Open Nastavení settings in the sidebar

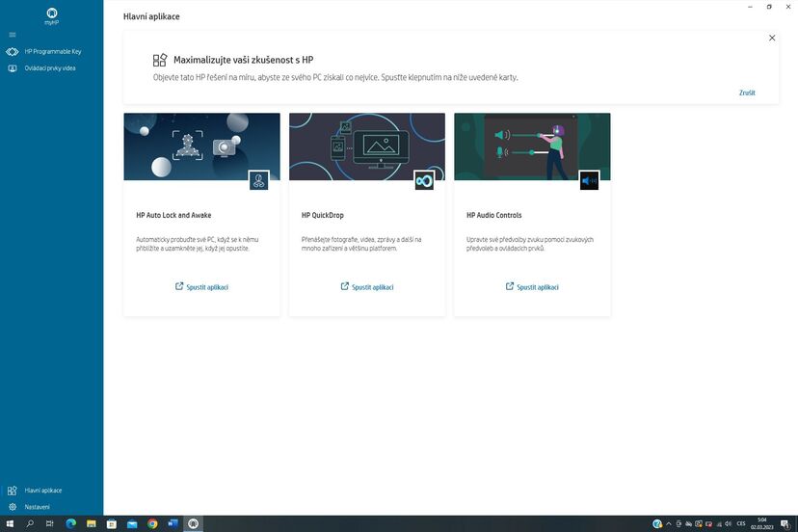click(x=37, y=507)
